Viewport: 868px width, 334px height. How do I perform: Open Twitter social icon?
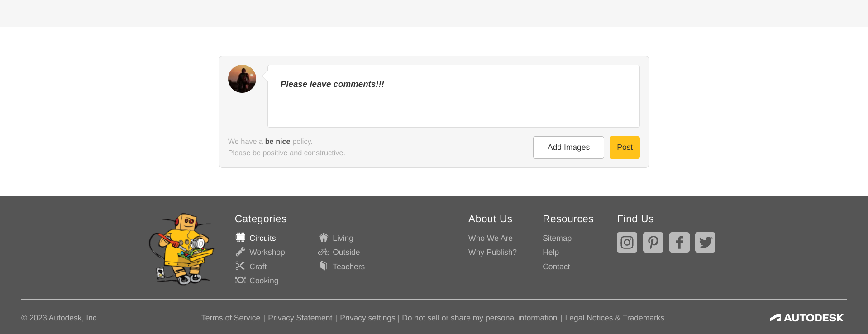coord(705,242)
